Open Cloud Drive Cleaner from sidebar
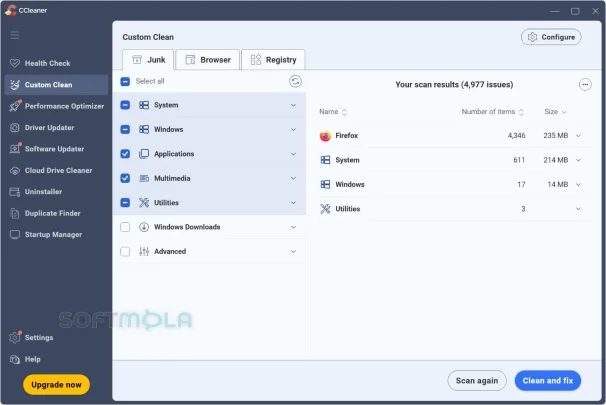Image resolution: width=606 pixels, height=405 pixels. (x=56, y=170)
